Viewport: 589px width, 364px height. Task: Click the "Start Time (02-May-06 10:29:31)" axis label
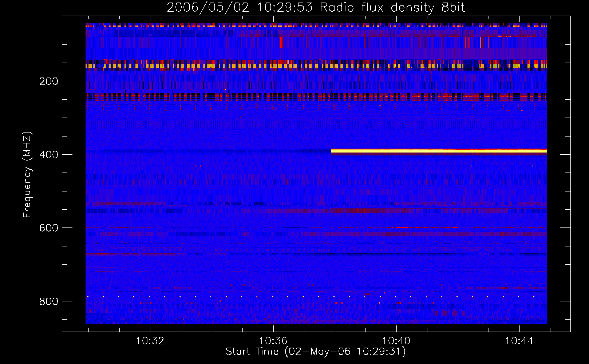tap(316, 352)
